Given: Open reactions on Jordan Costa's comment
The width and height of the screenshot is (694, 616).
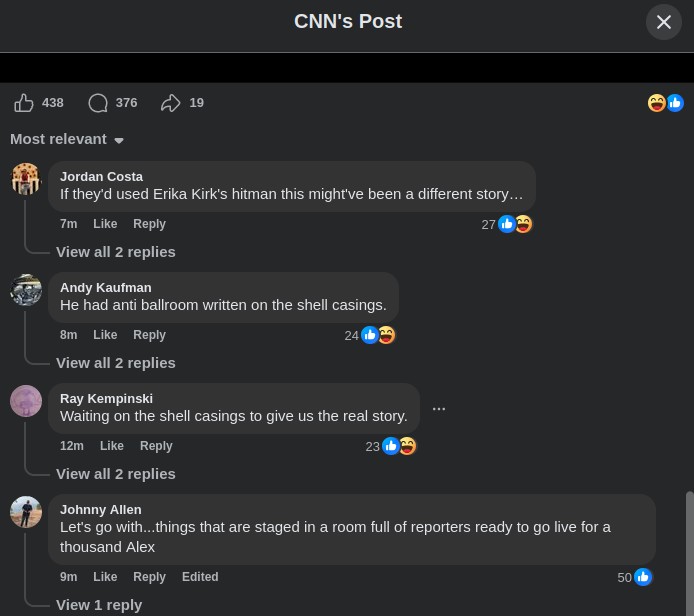Looking at the screenshot, I should pos(507,224).
